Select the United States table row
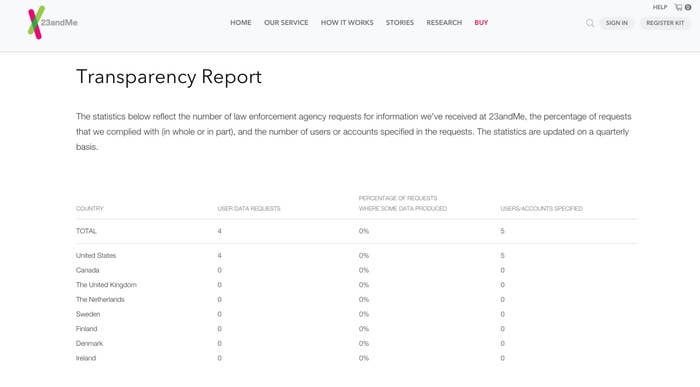This screenshot has height=387, width=700. (x=357, y=255)
